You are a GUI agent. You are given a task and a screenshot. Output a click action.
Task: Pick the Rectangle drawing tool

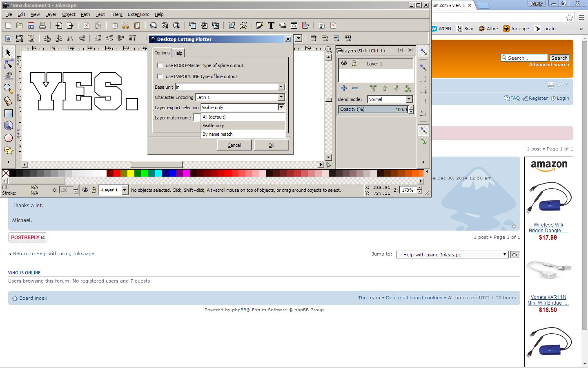tap(8, 113)
